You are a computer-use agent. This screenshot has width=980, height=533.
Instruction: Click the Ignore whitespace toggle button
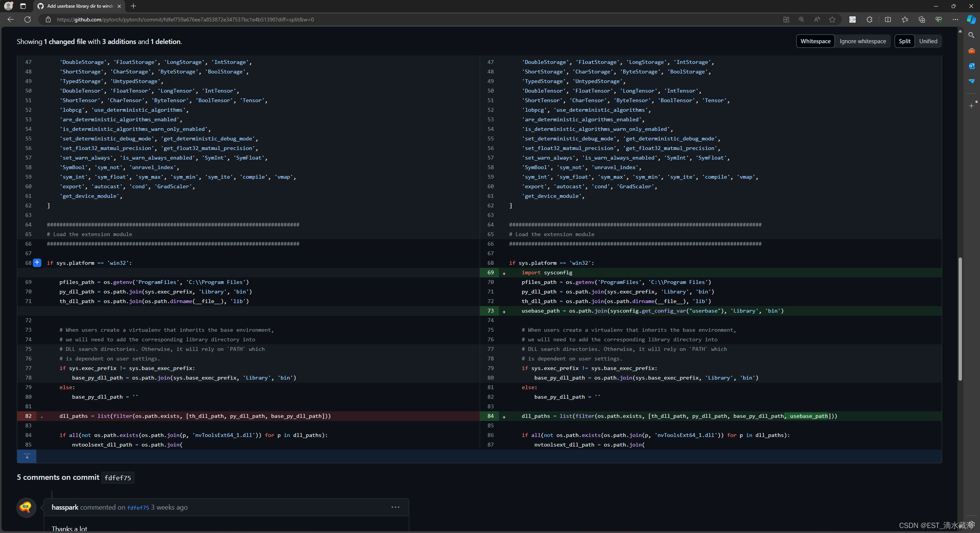[x=863, y=41]
